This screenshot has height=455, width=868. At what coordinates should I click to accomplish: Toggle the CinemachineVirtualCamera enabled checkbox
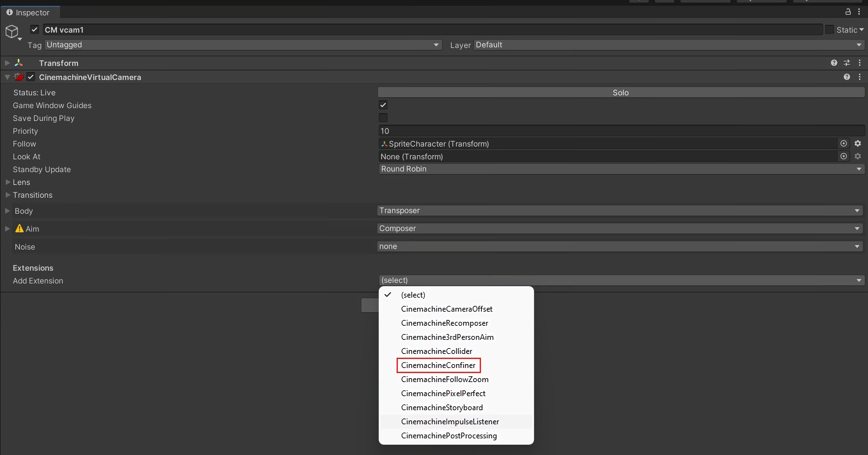(x=30, y=77)
